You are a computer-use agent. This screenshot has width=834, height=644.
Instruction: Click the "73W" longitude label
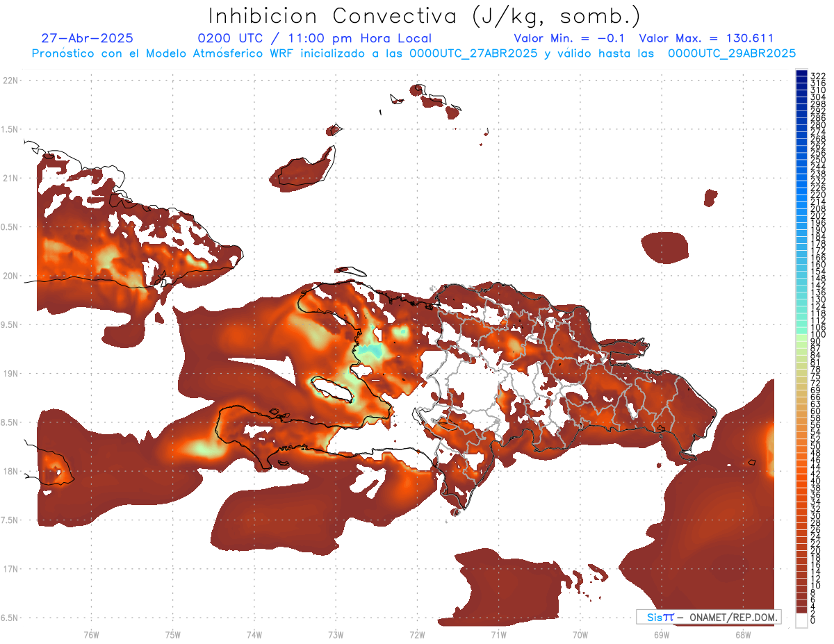click(x=336, y=634)
